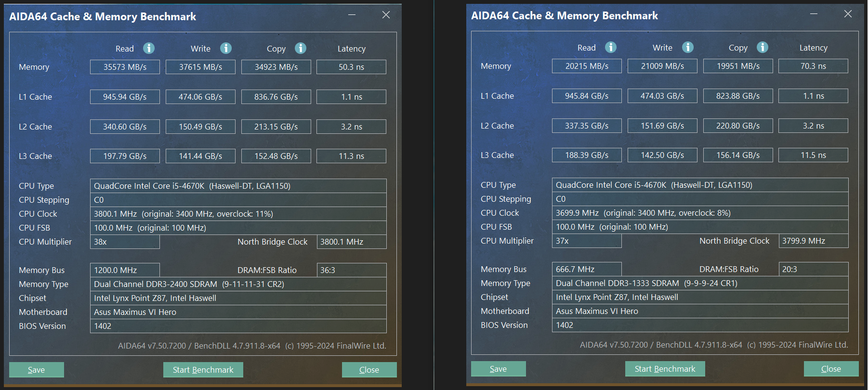Image resolution: width=868 pixels, height=390 pixels.
Task: Select L3 Cache read 188.39 GB/s
Action: [587, 155]
